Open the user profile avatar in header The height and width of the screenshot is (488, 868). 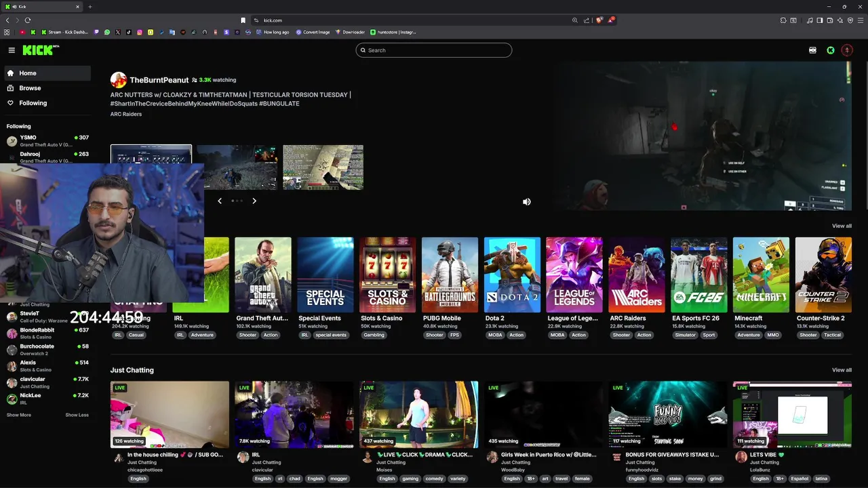846,50
